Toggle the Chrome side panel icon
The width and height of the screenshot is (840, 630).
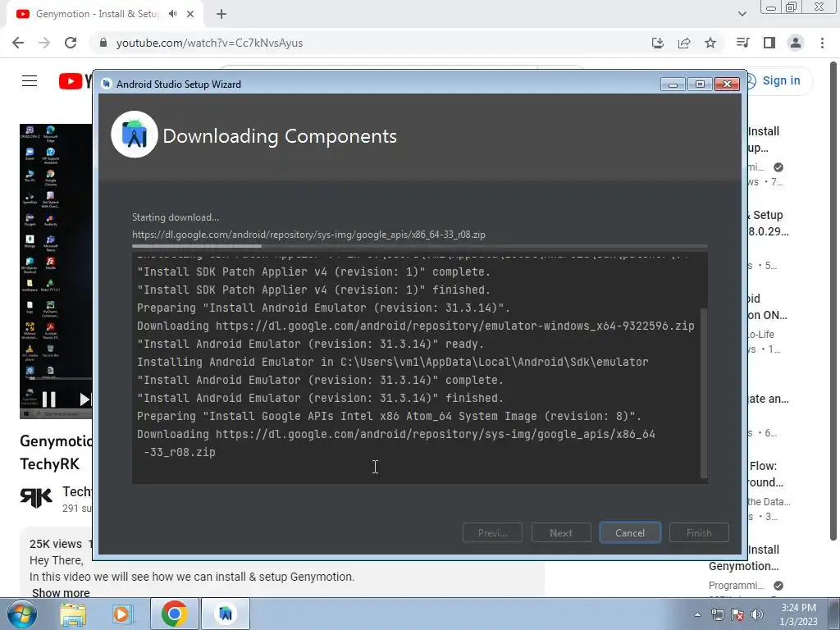click(x=769, y=43)
